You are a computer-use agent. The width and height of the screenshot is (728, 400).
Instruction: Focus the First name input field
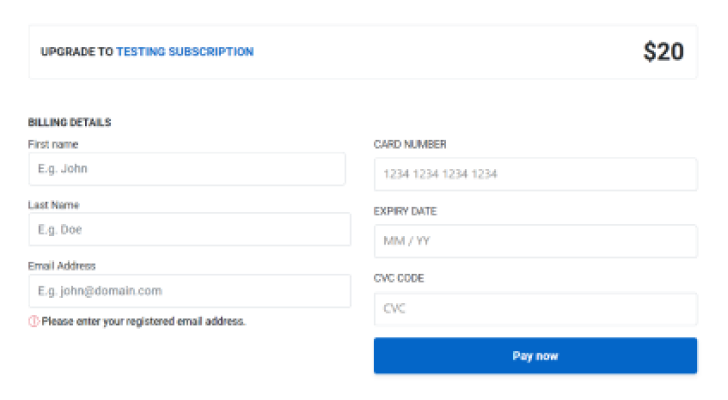click(187, 169)
